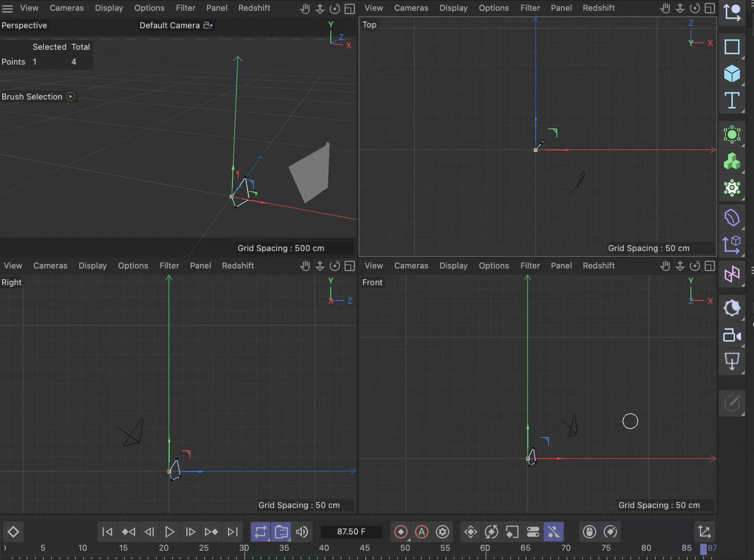Enable autokeying with the A icon
Image resolution: width=754 pixels, height=560 pixels.
point(422,532)
